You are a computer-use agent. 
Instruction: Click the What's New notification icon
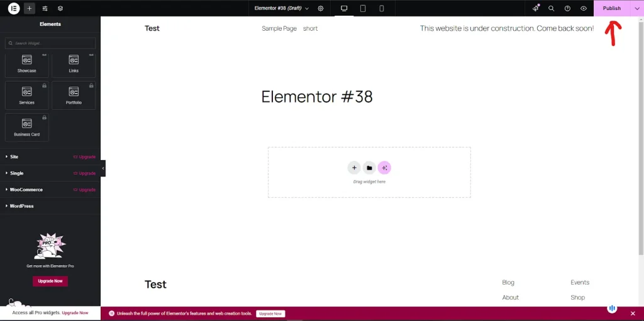[536, 8]
